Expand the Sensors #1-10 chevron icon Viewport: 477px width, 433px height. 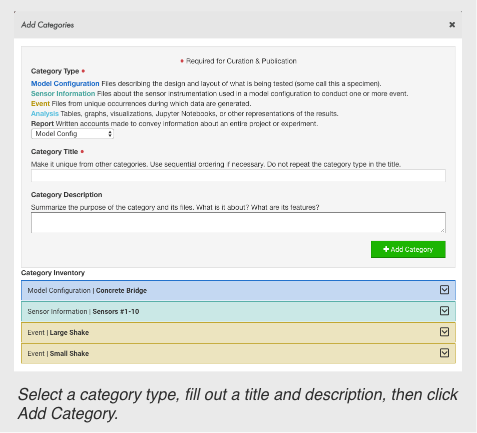[444, 311]
